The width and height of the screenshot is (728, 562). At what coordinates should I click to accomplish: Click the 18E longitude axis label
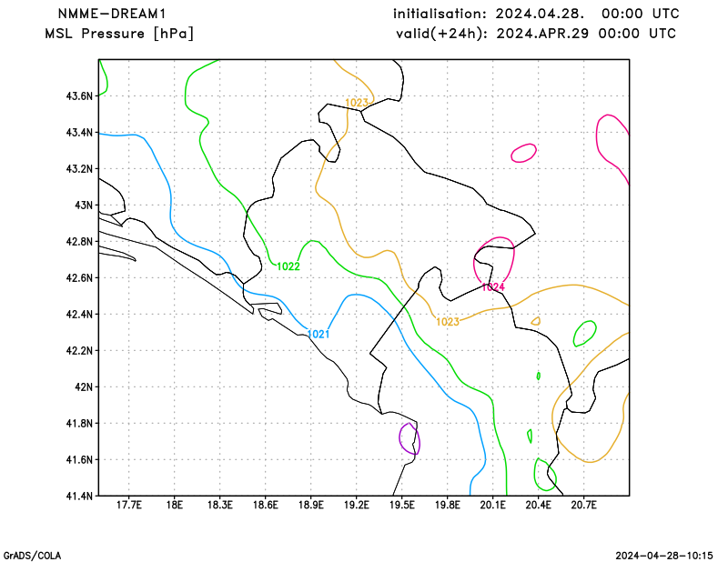pyautogui.click(x=175, y=505)
